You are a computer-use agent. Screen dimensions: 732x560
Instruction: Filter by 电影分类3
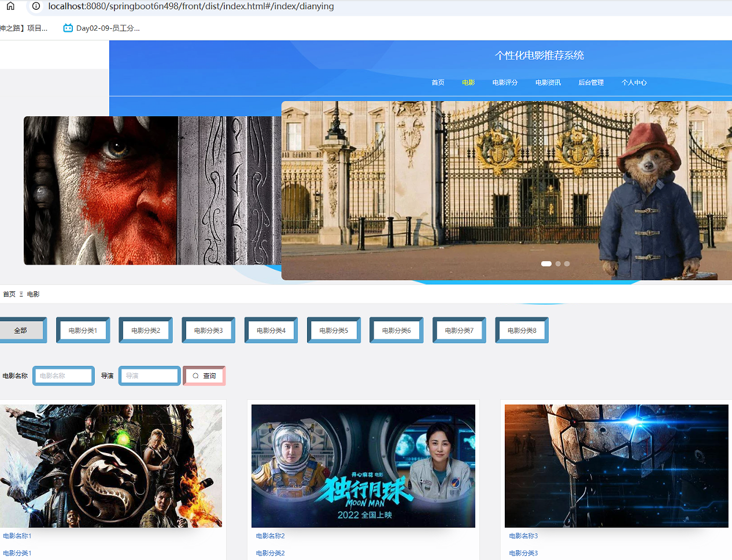tap(209, 330)
